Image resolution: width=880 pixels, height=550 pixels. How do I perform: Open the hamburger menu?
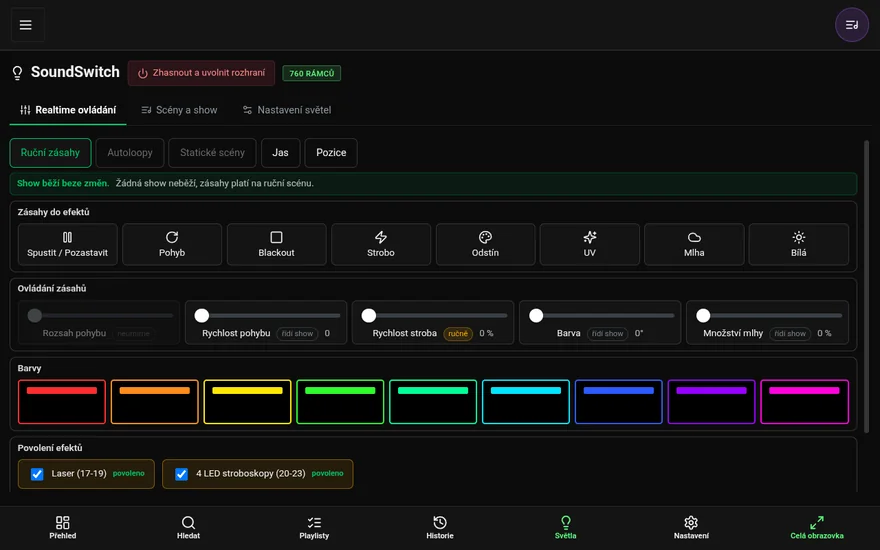pos(26,25)
